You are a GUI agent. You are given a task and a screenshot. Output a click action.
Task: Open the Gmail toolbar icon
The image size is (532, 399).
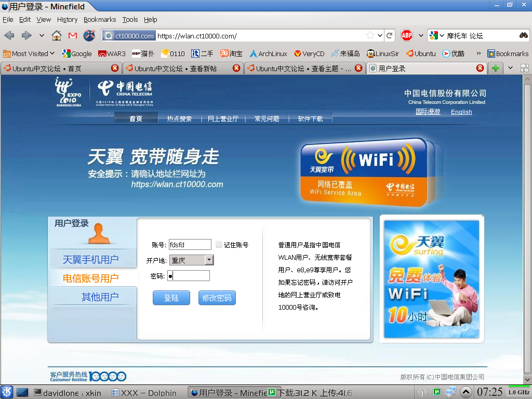[73, 35]
